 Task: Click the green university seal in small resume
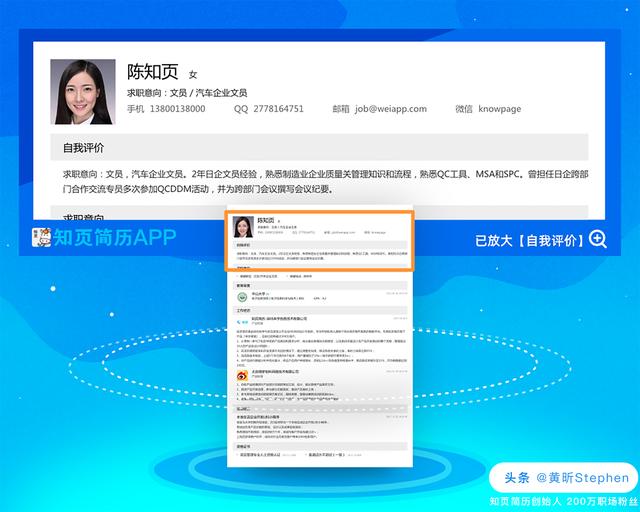point(242,297)
